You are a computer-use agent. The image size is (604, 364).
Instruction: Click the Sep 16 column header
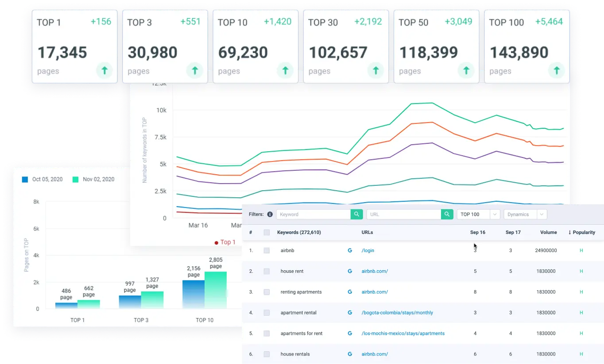click(478, 232)
